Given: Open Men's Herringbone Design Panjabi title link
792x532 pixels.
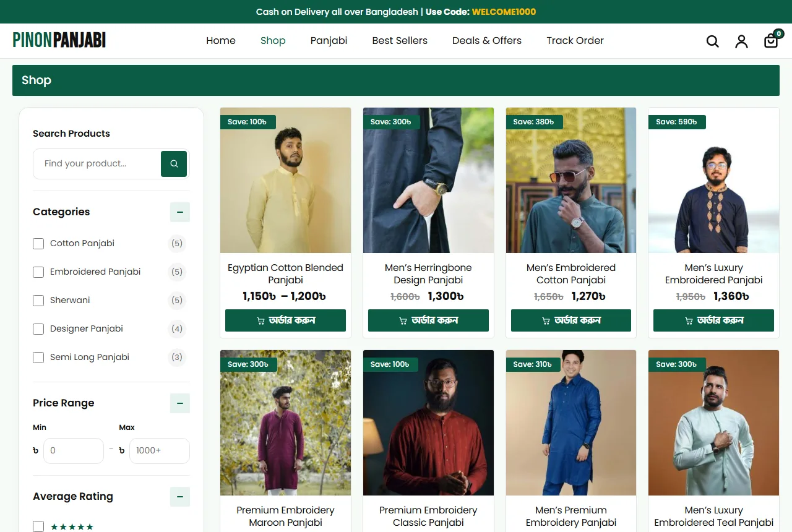Looking at the screenshot, I should [428, 274].
